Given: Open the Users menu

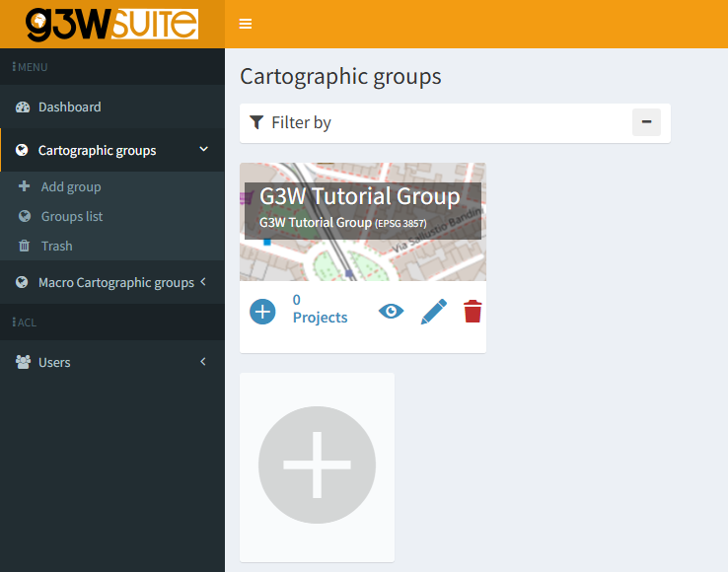Looking at the screenshot, I should click(112, 362).
